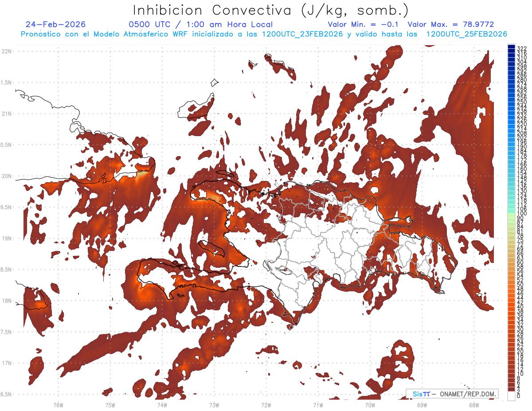Click the color bar label '202'
This screenshot has height=411, width=532.
pos(522,137)
